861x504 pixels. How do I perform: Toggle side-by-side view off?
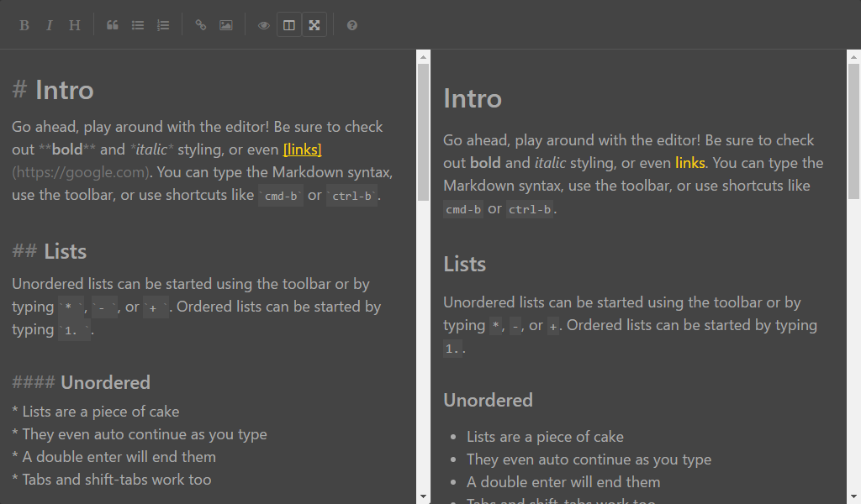289,25
